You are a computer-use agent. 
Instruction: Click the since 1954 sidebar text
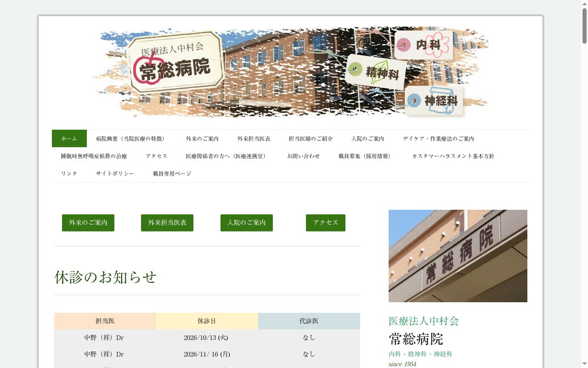pyautogui.click(x=402, y=364)
